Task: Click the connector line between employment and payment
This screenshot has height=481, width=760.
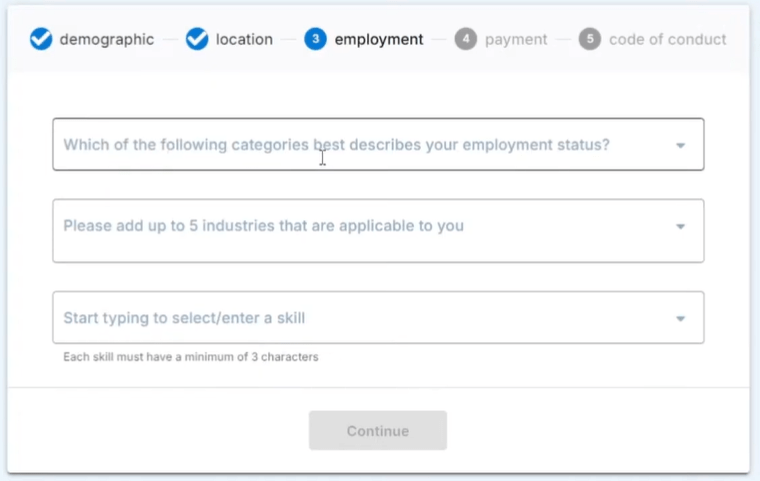Action: click(438, 40)
